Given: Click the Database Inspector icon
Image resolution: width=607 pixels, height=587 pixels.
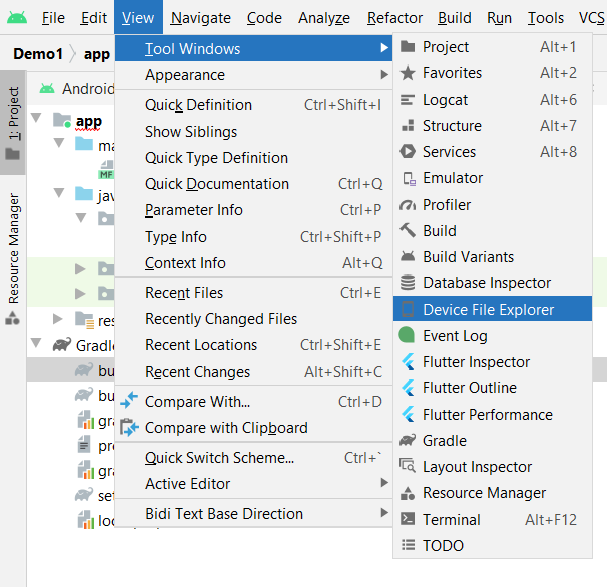Looking at the screenshot, I should (408, 283).
